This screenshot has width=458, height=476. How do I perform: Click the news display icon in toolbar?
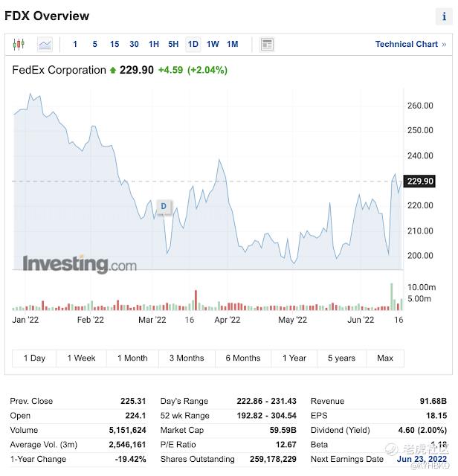(267, 45)
